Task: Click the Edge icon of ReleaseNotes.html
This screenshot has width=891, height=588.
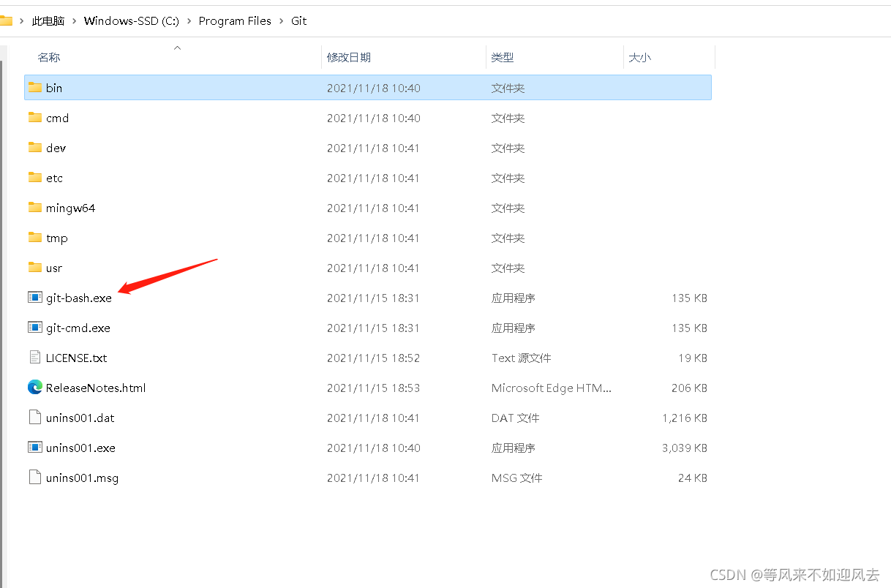Action: [x=35, y=387]
